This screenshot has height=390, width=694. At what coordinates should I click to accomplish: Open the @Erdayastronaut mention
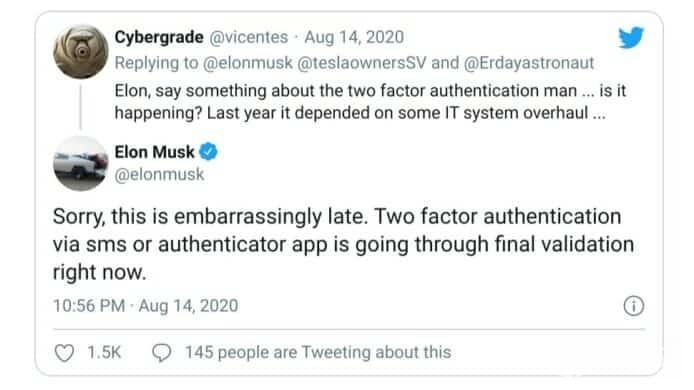529,63
